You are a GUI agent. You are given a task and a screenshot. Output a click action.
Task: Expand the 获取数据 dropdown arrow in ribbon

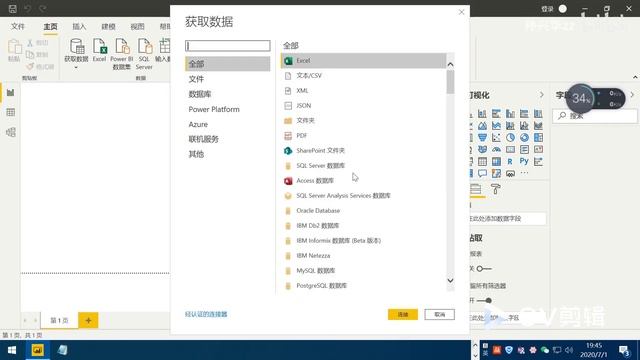tap(76, 68)
